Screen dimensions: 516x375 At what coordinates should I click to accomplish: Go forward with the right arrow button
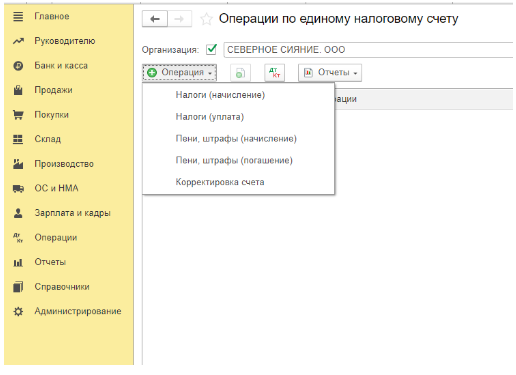179,19
